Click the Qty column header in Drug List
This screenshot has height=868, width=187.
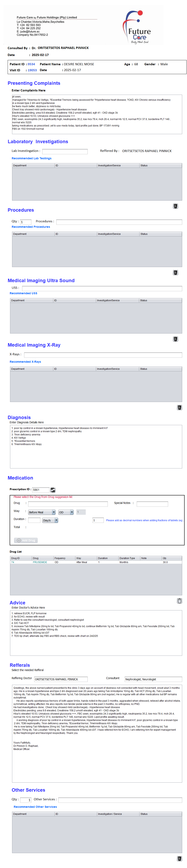171,558
